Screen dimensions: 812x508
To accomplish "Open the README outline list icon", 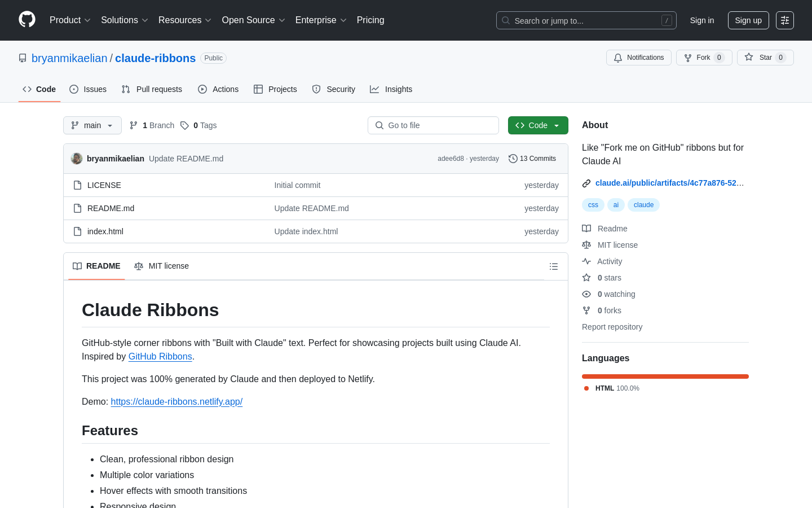I will pos(554,266).
